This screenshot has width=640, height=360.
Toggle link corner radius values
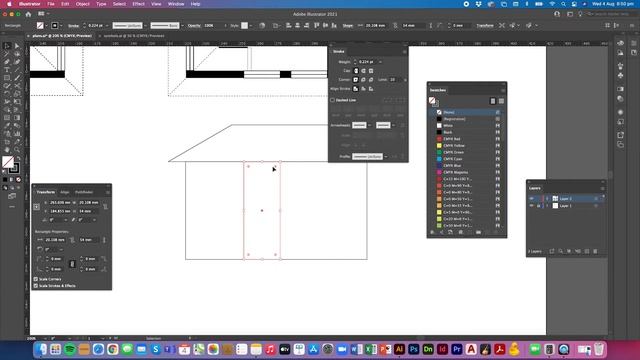72,264
